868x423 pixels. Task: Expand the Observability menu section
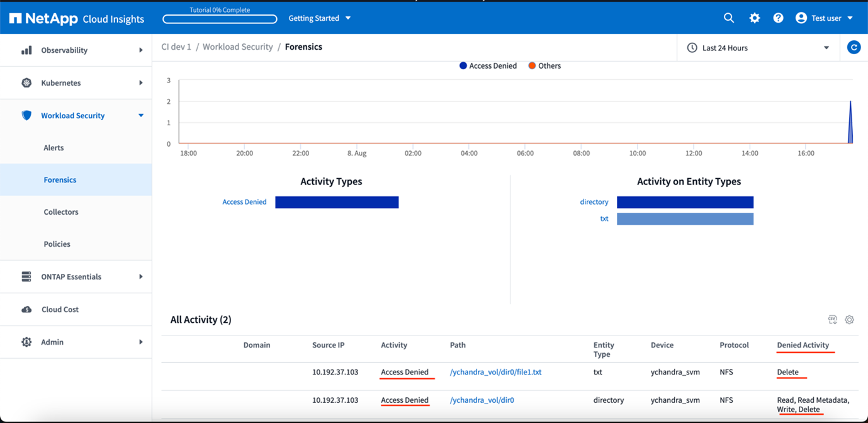[x=76, y=50]
